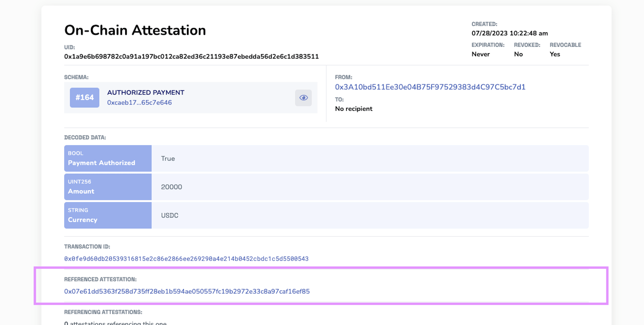Toggle the eye icon for the schema view
This screenshot has height=325, width=644.
coord(303,97)
